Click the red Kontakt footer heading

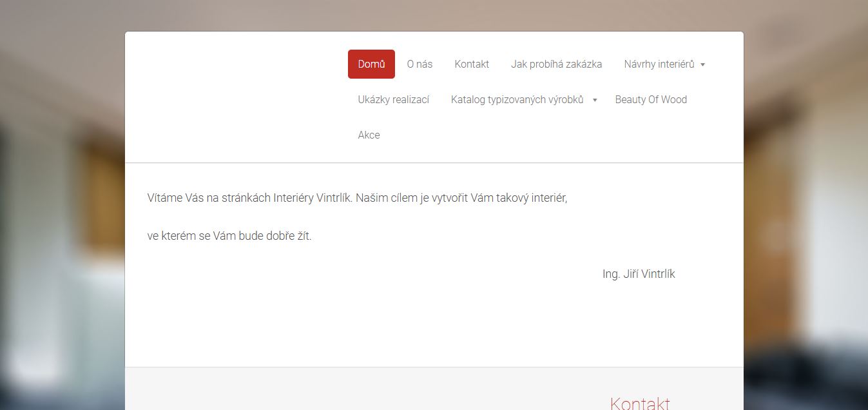click(x=640, y=404)
